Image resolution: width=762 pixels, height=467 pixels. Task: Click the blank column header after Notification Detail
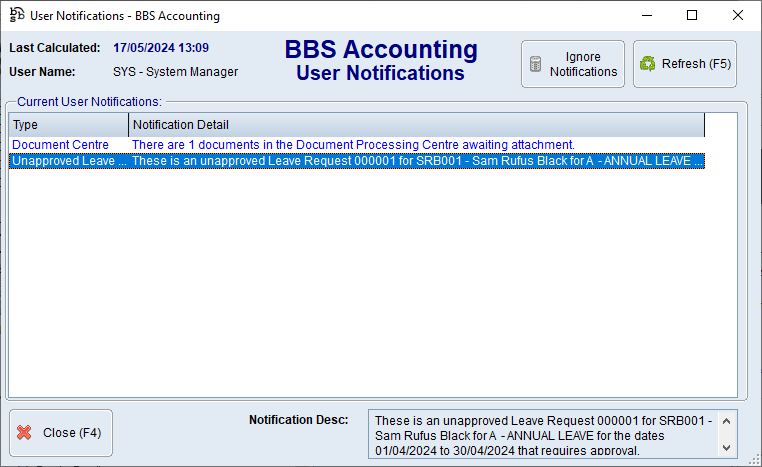pos(720,125)
